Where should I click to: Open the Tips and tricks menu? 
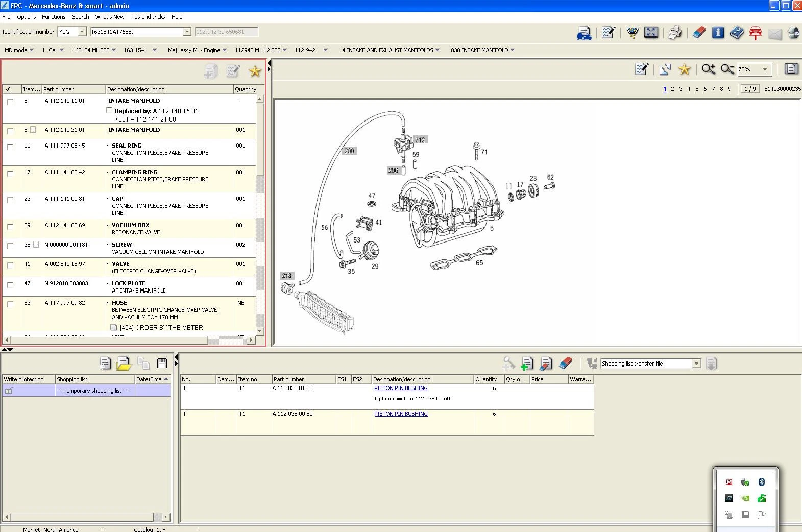pyautogui.click(x=148, y=17)
